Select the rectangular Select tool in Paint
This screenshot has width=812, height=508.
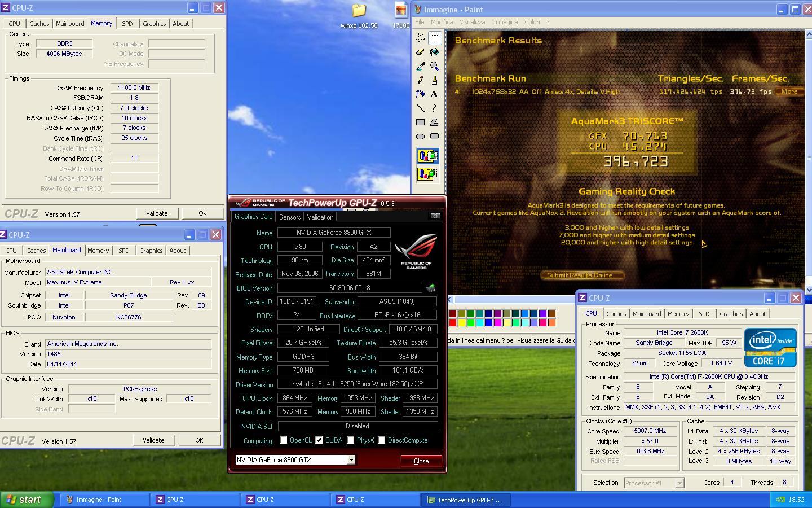point(435,38)
